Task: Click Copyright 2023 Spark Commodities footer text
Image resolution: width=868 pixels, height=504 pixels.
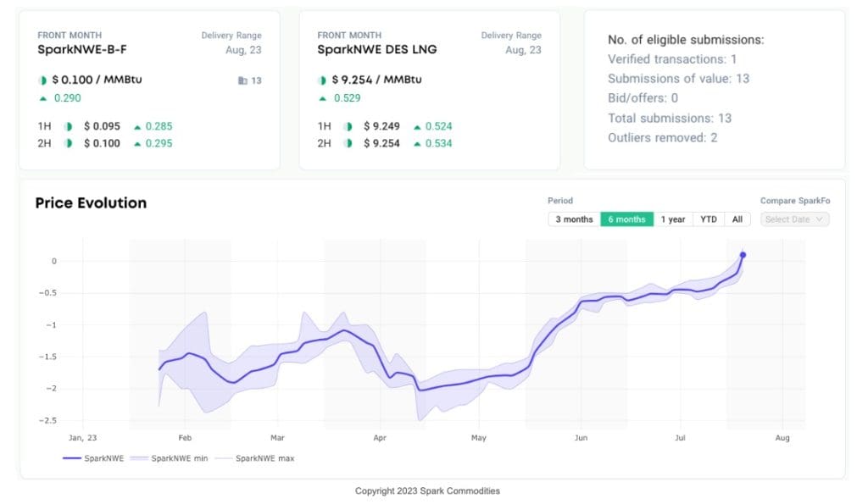Action: [427, 490]
